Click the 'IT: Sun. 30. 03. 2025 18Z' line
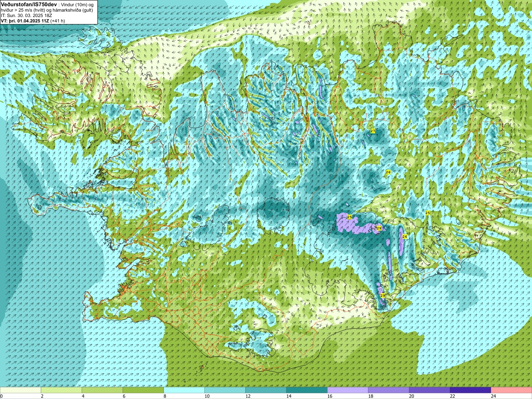The image size is (532, 399). 27,15
